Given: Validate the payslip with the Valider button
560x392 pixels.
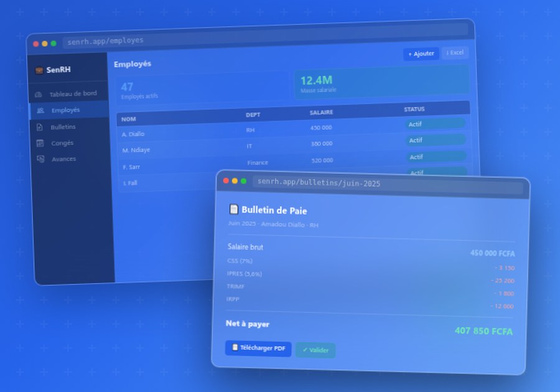Looking at the screenshot, I should point(315,350).
